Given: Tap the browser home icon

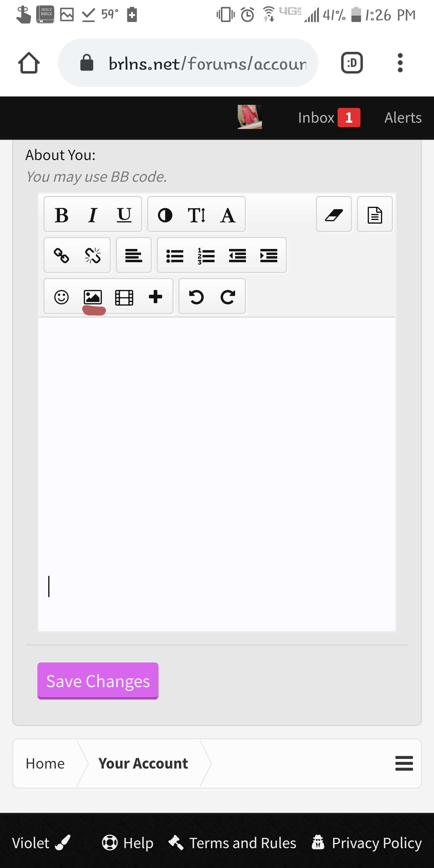Looking at the screenshot, I should 29,63.
